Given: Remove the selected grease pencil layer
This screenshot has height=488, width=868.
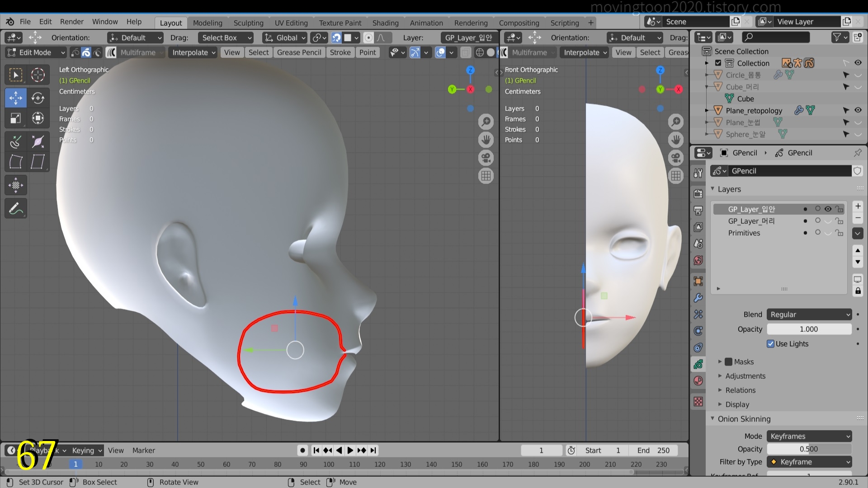Looking at the screenshot, I should coord(858,218).
